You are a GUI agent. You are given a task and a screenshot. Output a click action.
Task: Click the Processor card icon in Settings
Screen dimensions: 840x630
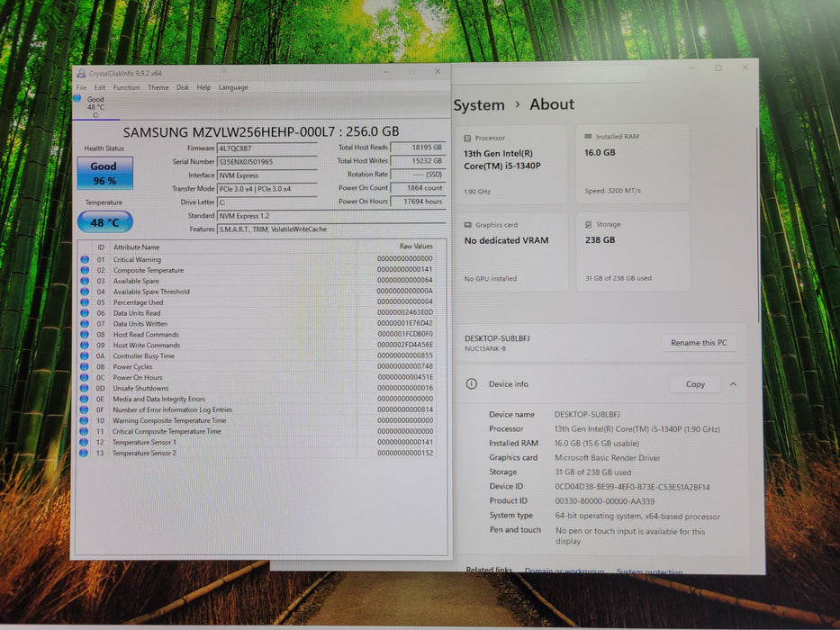(x=467, y=139)
